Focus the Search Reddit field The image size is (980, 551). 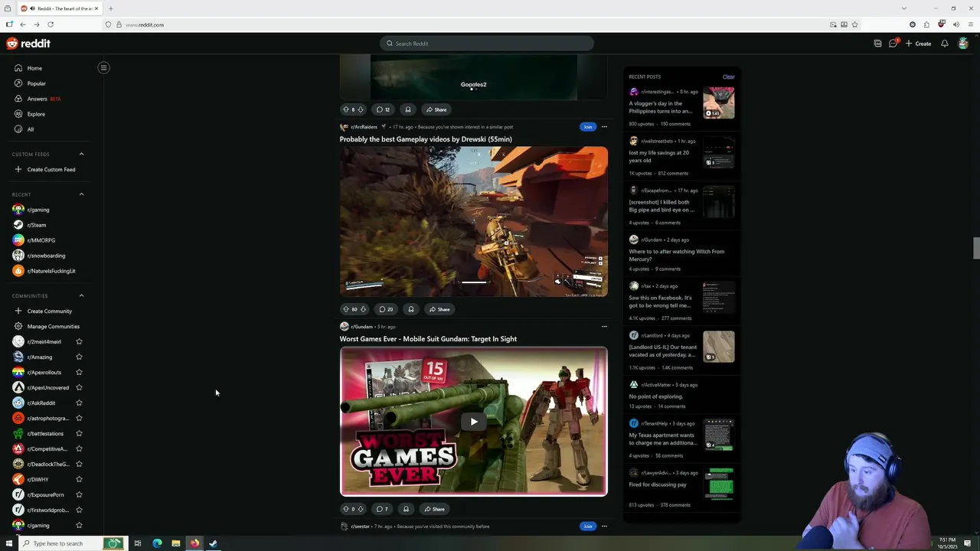coord(487,44)
